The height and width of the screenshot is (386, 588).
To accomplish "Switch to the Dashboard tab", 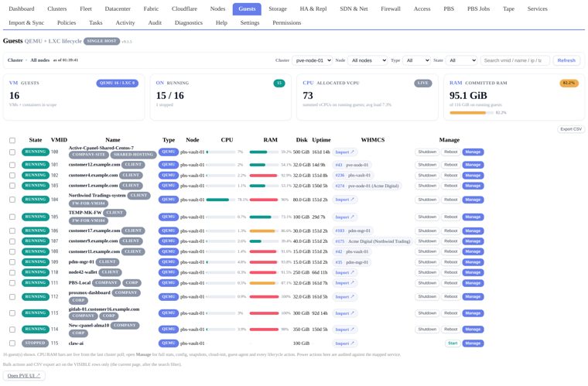I will (22, 9).
